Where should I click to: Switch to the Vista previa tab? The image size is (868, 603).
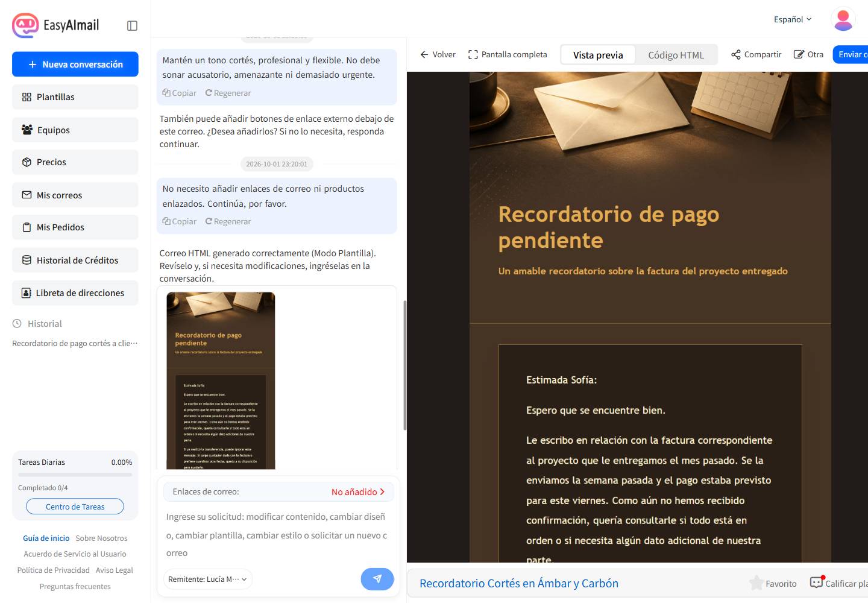tap(598, 55)
